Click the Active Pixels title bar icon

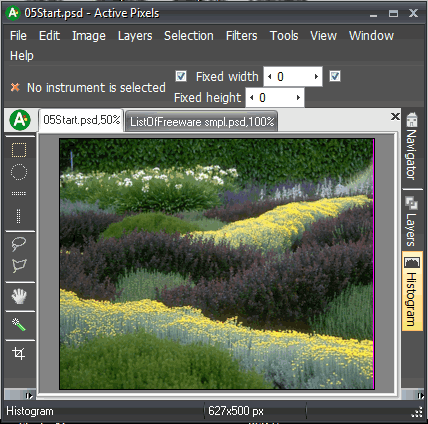13,13
